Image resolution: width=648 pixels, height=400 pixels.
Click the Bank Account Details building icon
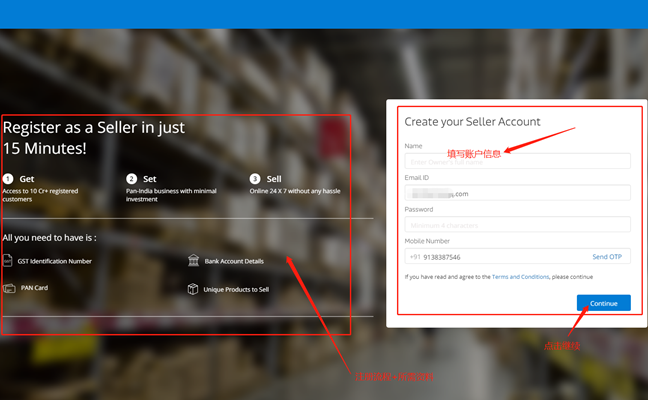[194, 261]
